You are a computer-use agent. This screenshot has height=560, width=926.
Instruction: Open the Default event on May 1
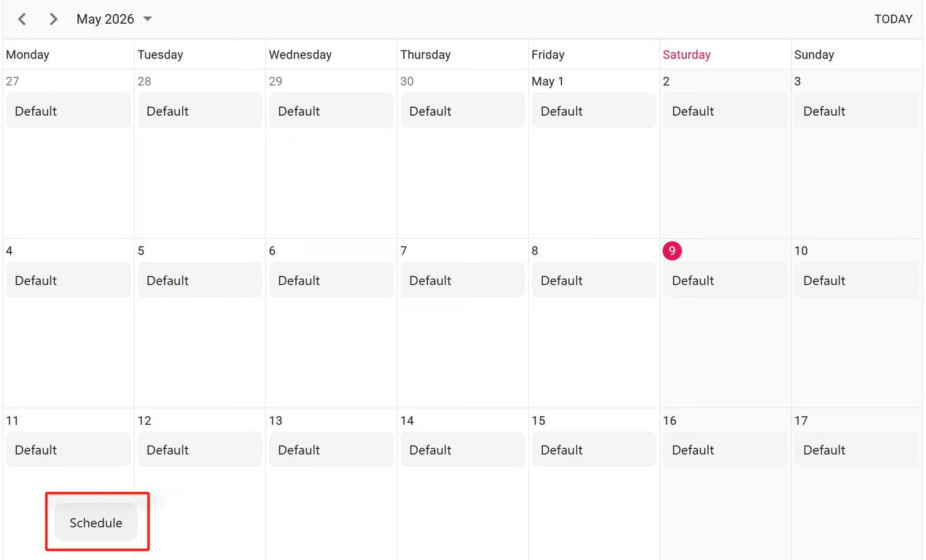click(x=593, y=111)
